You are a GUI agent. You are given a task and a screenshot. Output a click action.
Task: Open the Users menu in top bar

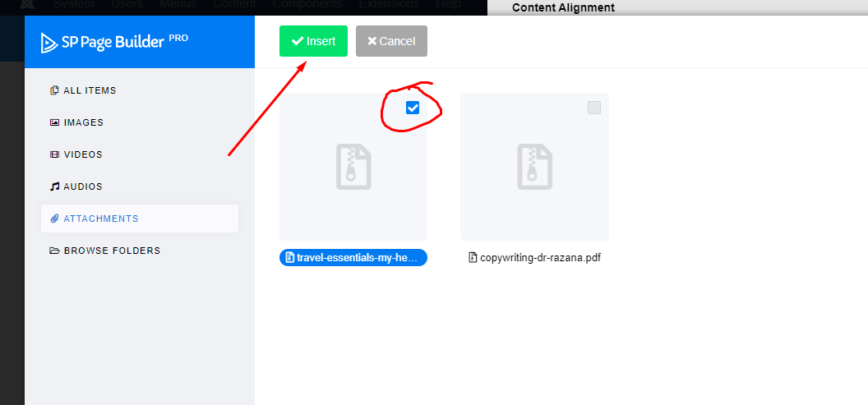click(x=127, y=4)
